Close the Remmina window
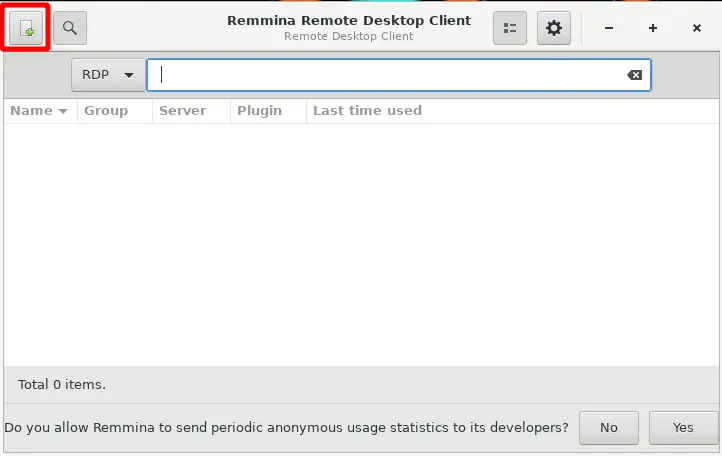Screen dimensions: 722x456 pyautogui.click(x=697, y=28)
